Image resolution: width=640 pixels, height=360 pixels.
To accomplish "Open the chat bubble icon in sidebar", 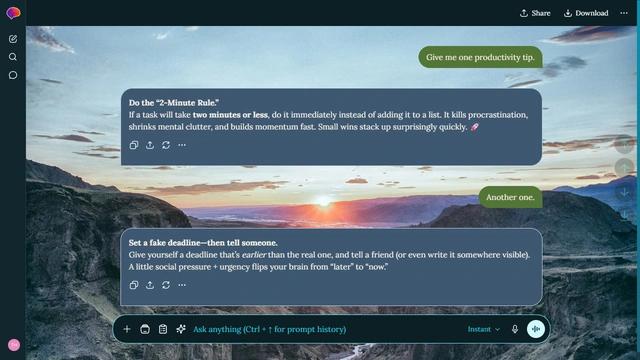I will tap(13, 75).
